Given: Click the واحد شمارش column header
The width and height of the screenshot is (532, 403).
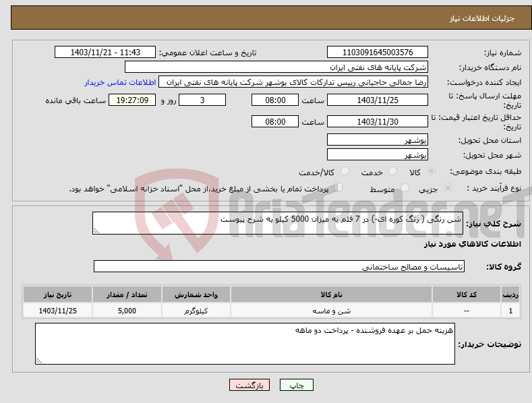Looking at the screenshot, I should pos(196,294).
